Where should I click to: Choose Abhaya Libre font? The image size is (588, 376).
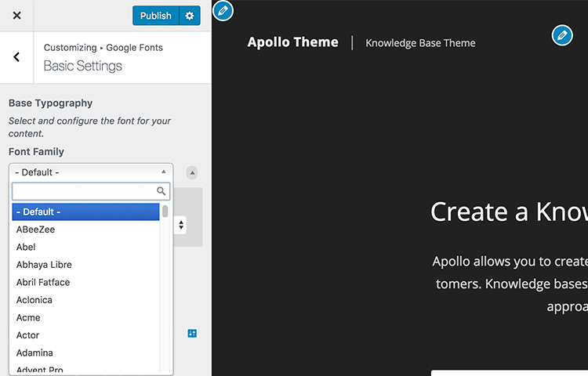(x=85, y=265)
